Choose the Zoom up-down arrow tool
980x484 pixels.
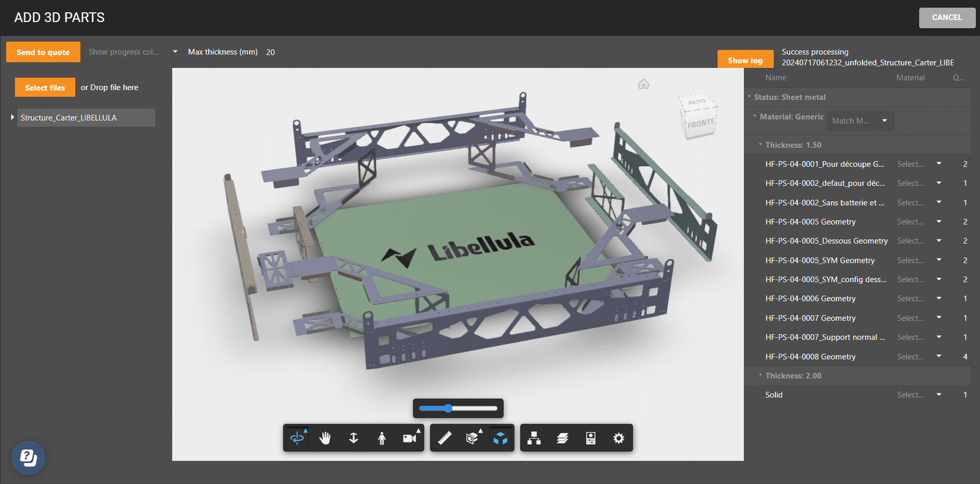point(353,438)
